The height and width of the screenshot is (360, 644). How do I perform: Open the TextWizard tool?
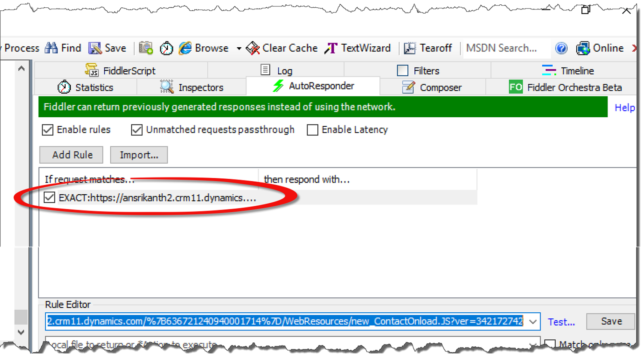(358, 48)
